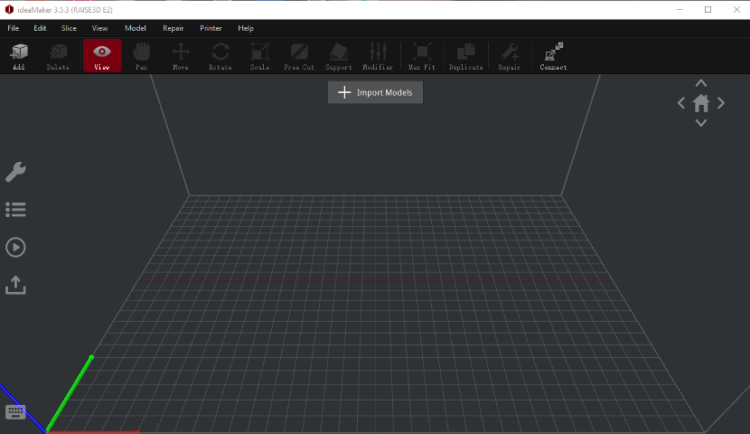Image resolution: width=750 pixels, height=434 pixels.
Task: Choose the Rotate tool in toolbar
Action: (220, 55)
